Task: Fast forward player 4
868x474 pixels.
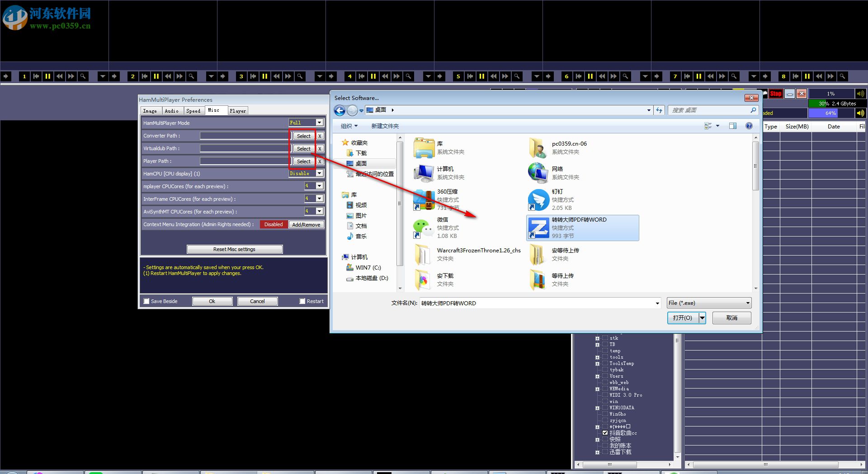Action: click(397, 76)
